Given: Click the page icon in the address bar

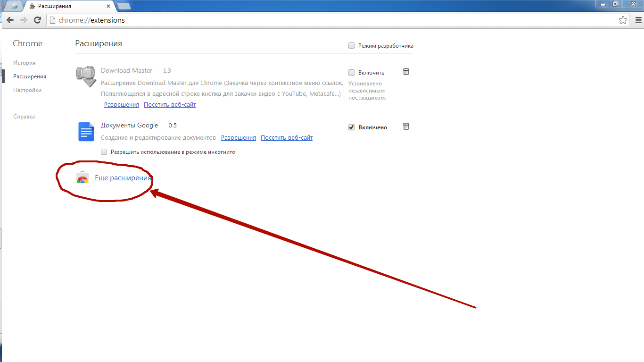Looking at the screenshot, I should [x=52, y=20].
